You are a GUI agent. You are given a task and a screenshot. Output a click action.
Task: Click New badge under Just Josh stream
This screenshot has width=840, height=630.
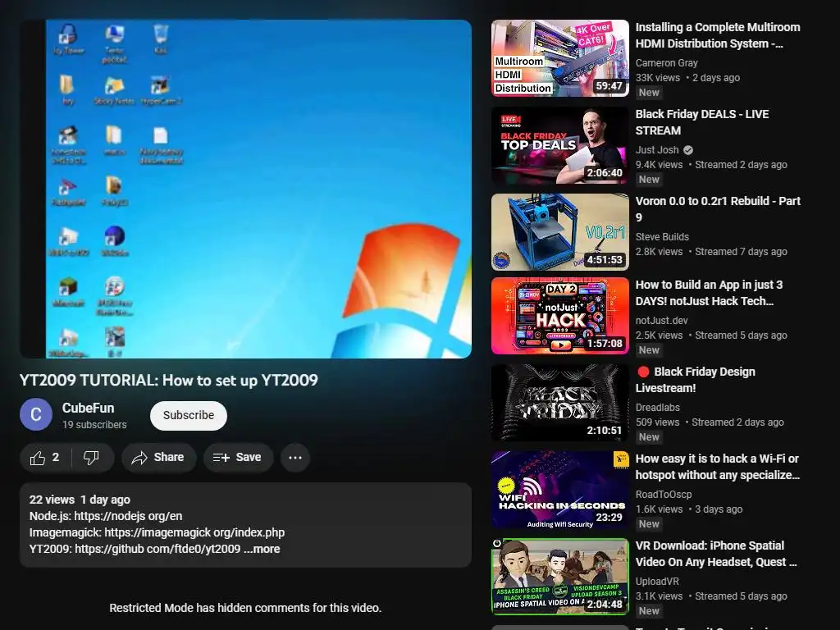(x=649, y=180)
